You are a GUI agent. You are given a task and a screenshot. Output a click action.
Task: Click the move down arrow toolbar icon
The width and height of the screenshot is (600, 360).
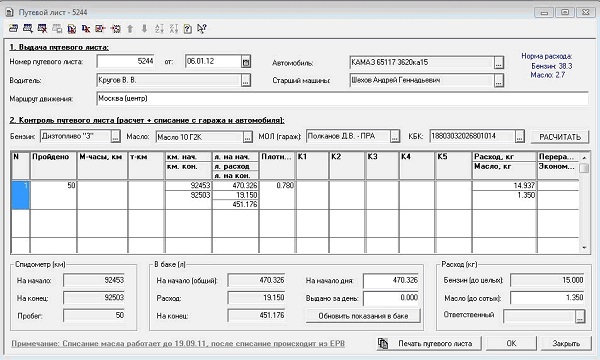[144, 29]
